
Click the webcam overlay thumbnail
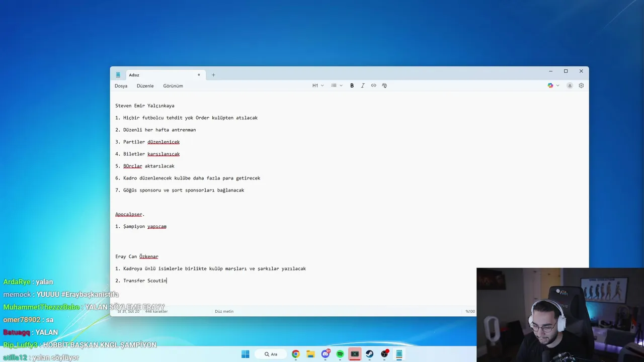pos(560,315)
